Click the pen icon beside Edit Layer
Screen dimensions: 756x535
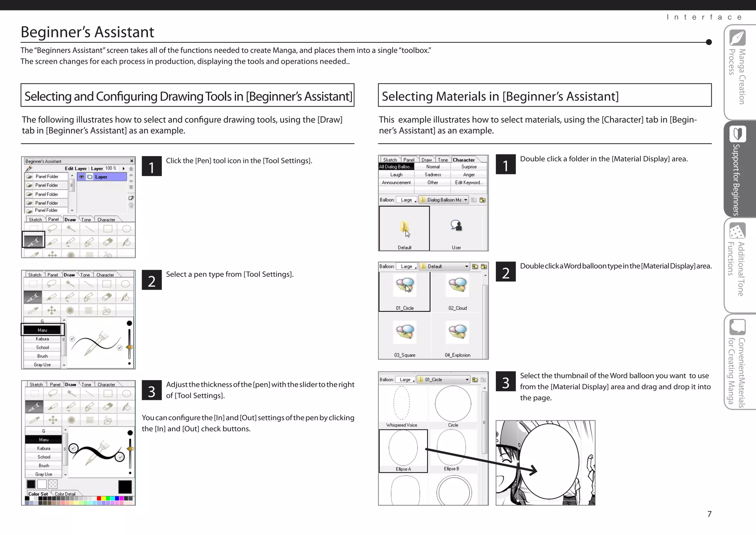click(29, 169)
